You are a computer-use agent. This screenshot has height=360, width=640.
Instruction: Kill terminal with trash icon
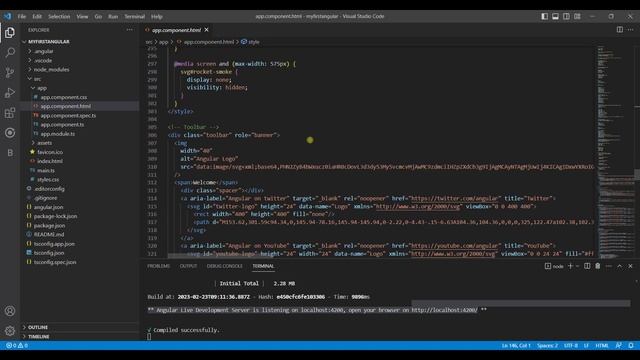(598, 266)
